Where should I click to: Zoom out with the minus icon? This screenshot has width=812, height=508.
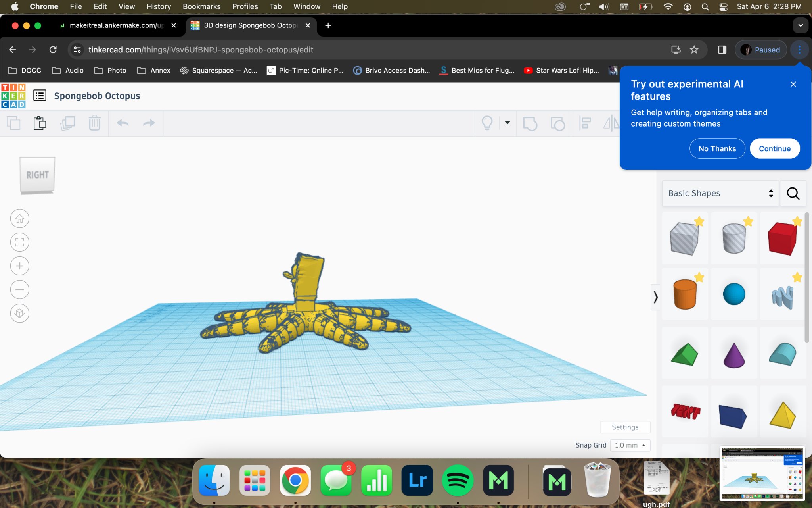(19, 290)
